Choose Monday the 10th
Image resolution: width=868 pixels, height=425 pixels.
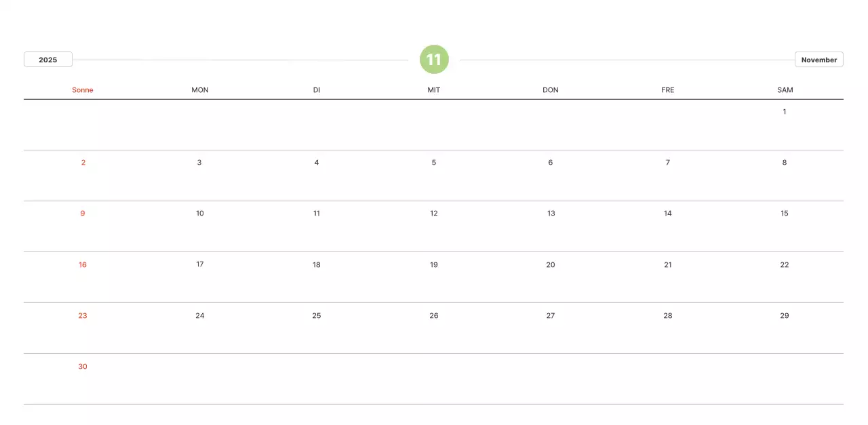[x=200, y=214]
